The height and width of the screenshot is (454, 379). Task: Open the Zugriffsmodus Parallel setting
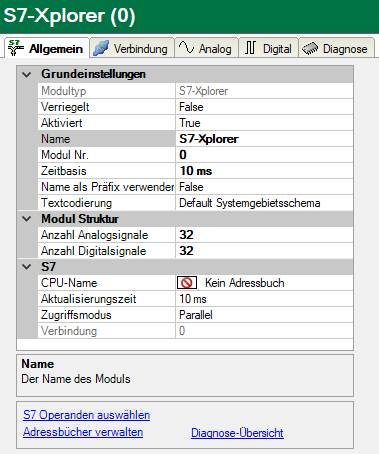click(264, 315)
